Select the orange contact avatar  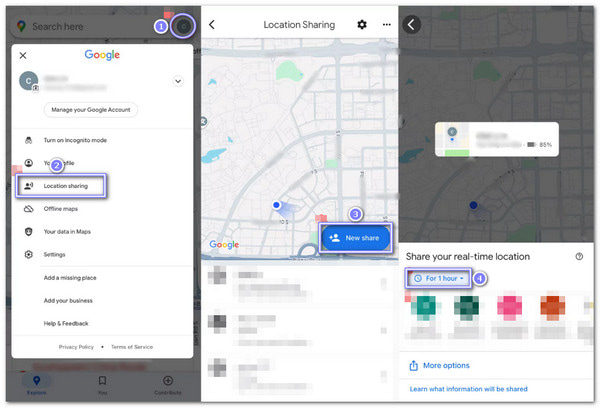[553, 307]
